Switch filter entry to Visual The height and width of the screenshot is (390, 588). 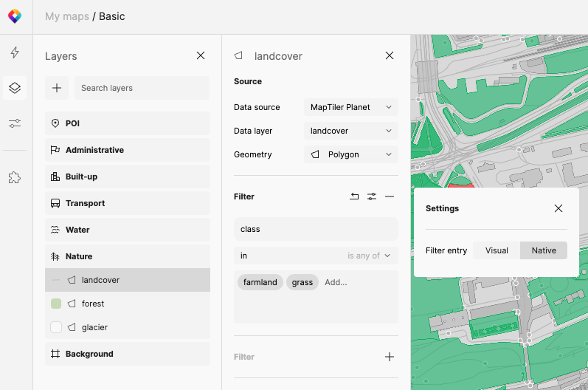coord(497,250)
